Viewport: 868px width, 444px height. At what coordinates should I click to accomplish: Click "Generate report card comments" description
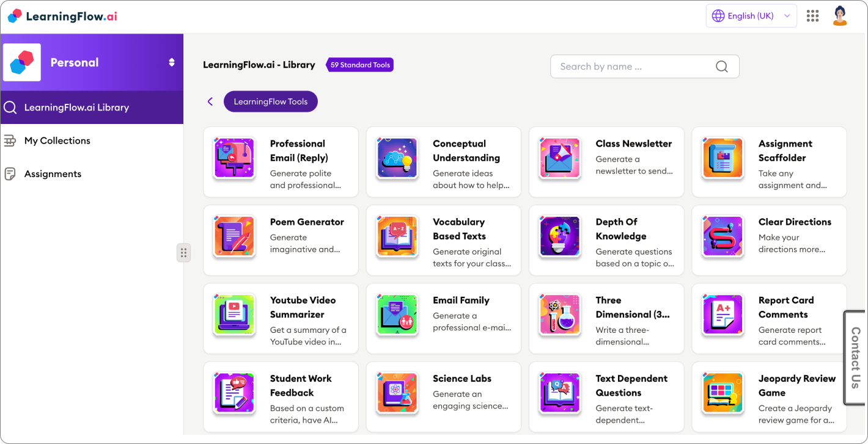793,336
